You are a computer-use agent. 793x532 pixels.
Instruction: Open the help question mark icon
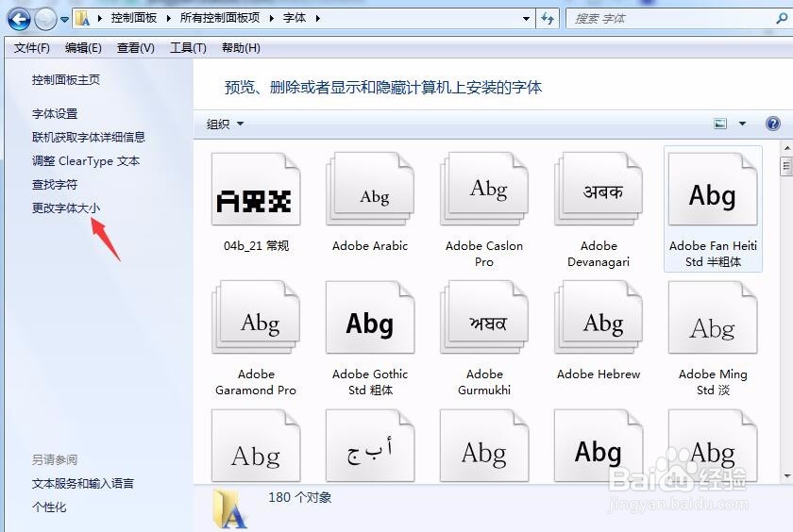(x=773, y=124)
